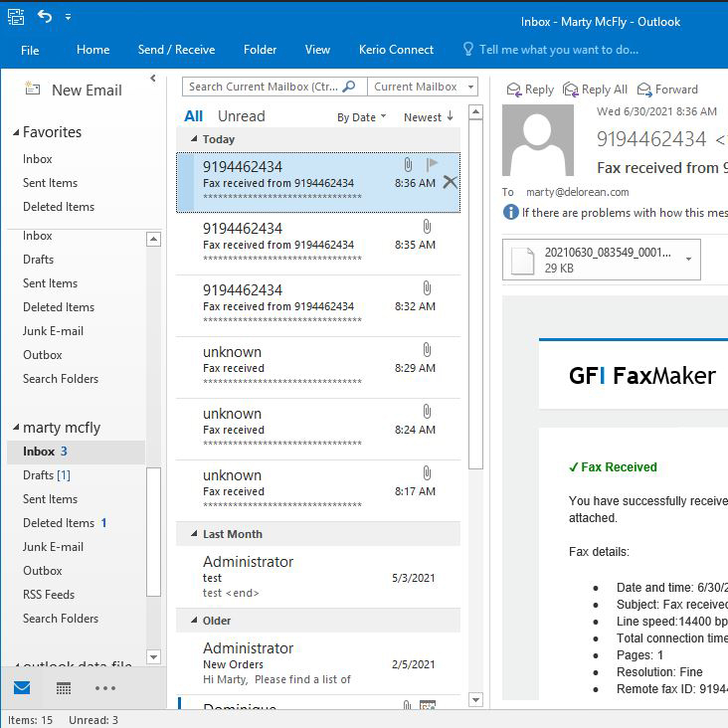Select the unknown fax received at 8:29 AM

coord(318,367)
